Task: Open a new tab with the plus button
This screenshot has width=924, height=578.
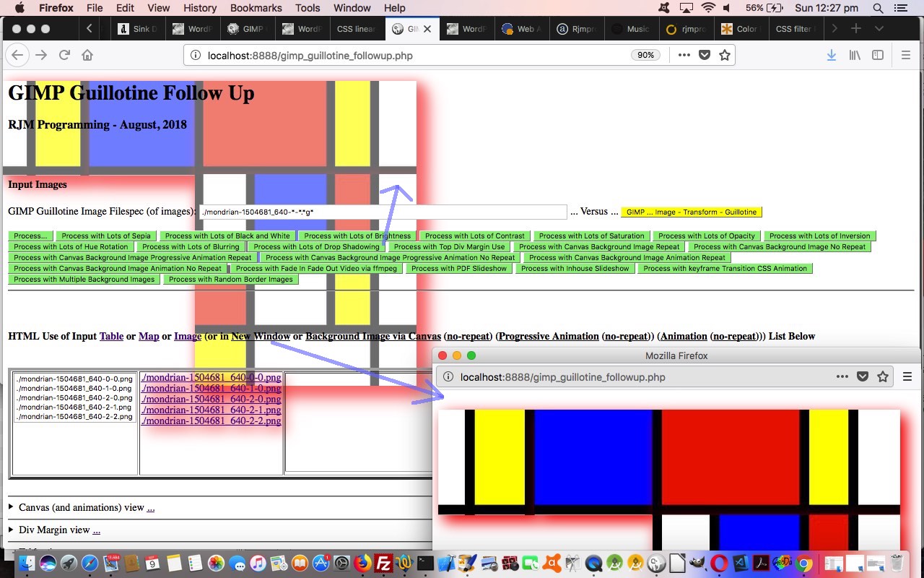Action: click(x=856, y=29)
